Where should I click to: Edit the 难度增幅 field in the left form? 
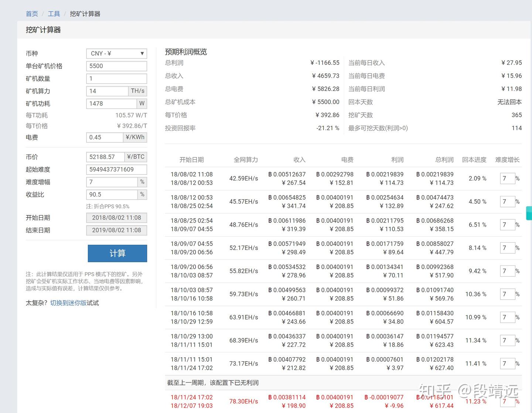[112, 182]
